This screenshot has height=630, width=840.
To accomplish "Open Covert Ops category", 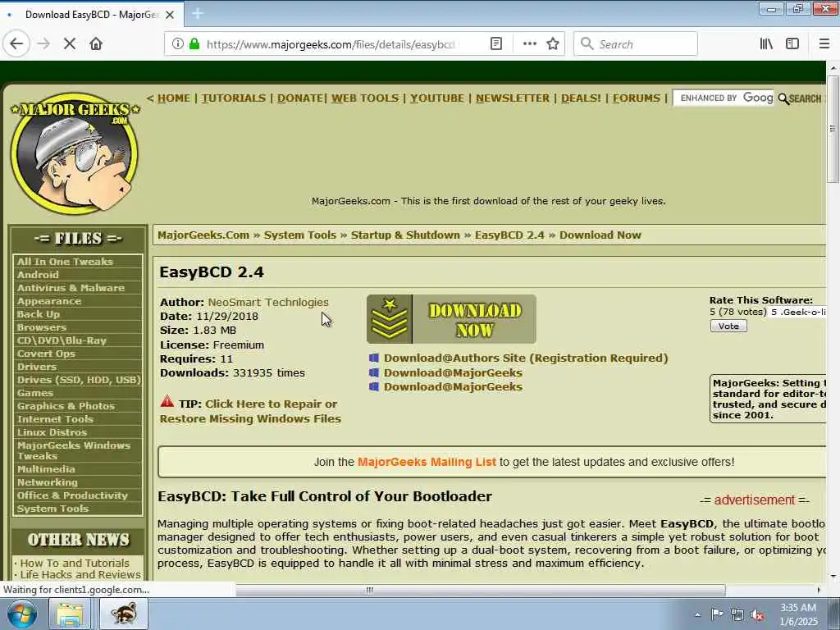I will coord(46,354).
